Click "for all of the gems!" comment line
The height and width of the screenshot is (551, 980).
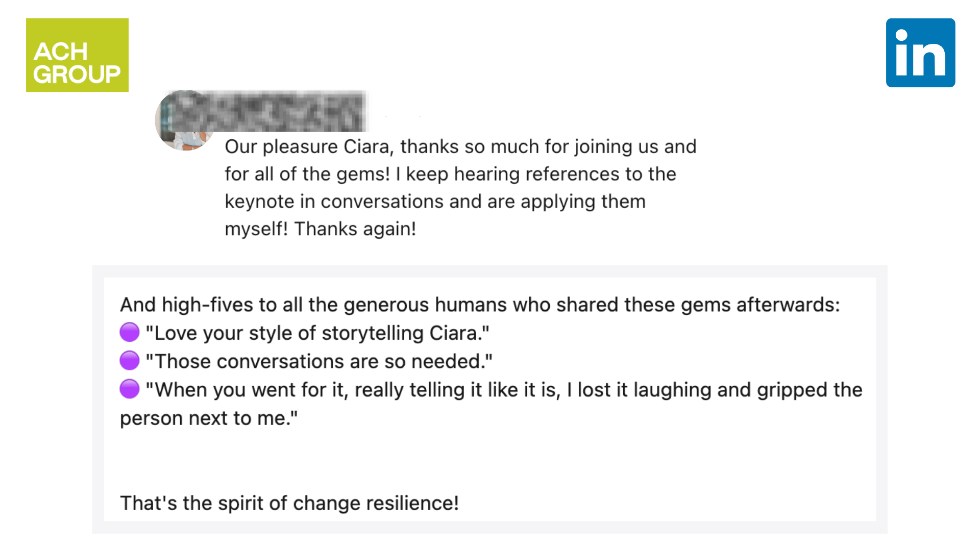click(x=450, y=174)
